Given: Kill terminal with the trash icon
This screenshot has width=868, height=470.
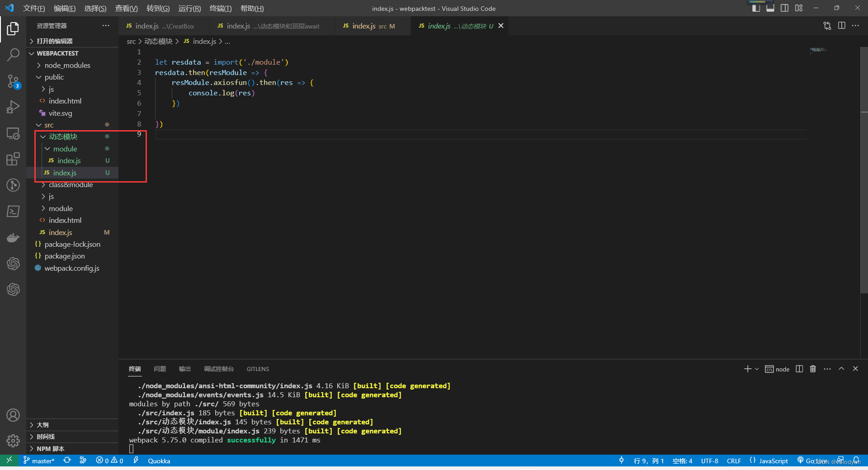Looking at the screenshot, I should pyautogui.click(x=813, y=369).
